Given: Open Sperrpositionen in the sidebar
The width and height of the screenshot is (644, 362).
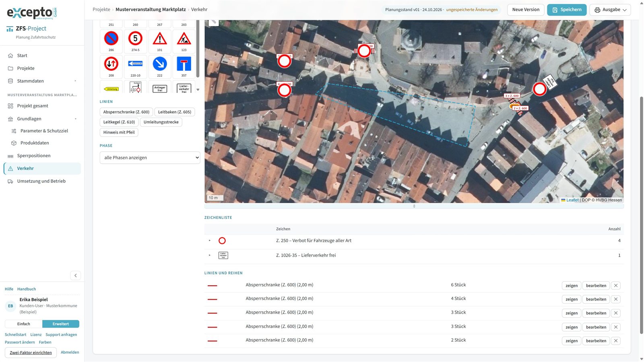Looking at the screenshot, I should [42, 156].
